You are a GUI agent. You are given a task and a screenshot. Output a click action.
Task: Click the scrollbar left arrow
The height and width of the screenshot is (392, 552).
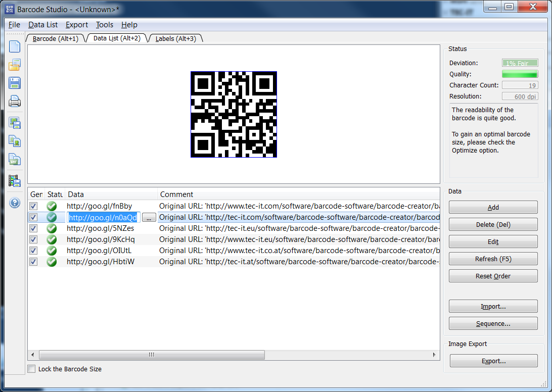click(x=33, y=355)
